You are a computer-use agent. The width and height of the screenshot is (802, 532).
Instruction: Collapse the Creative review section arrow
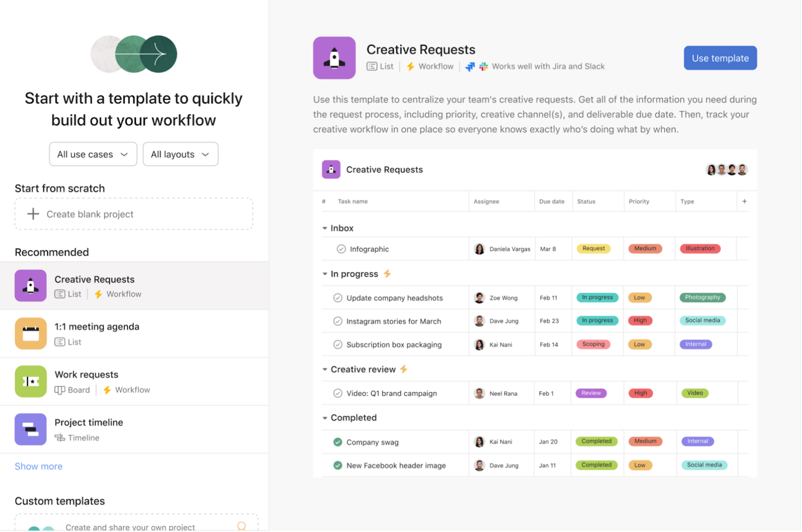[325, 369]
